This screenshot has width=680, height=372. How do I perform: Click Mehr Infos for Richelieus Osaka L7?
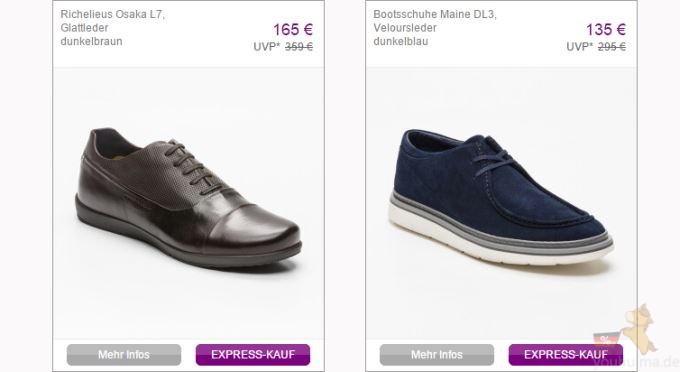[124, 355]
